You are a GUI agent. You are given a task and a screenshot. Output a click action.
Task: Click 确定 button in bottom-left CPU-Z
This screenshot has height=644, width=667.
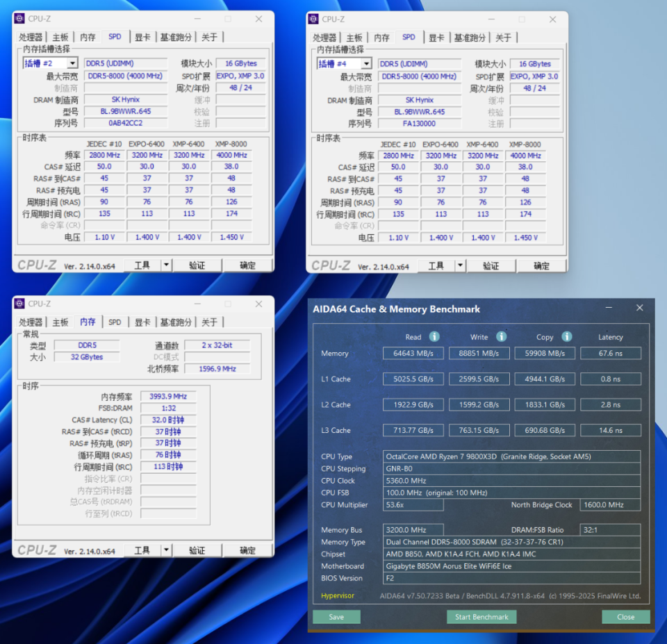pyautogui.click(x=247, y=550)
